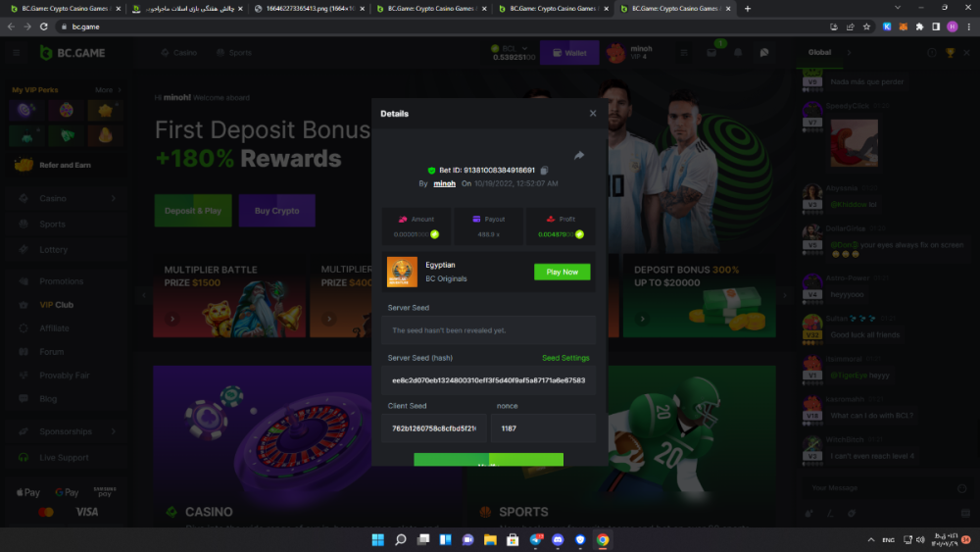Close the Details dialog
This screenshot has width=980, height=552.
click(593, 113)
